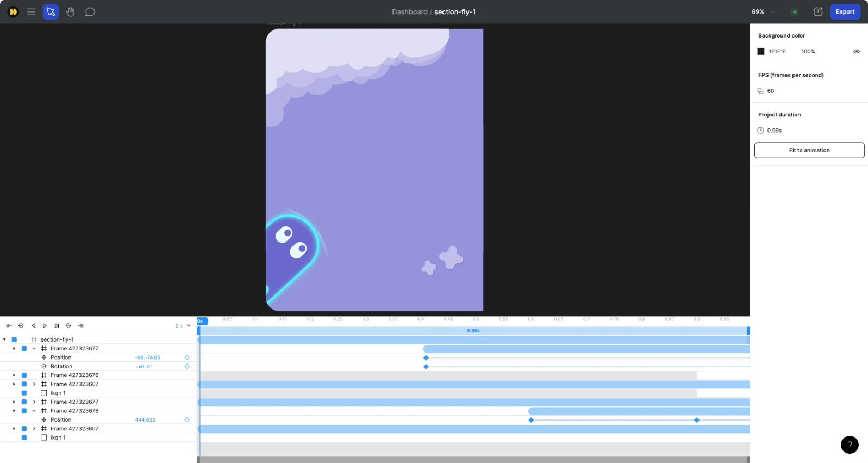Toggle the blue square for section-fly-1 layer
Image resolution: width=868 pixels, height=463 pixels.
(14, 339)
